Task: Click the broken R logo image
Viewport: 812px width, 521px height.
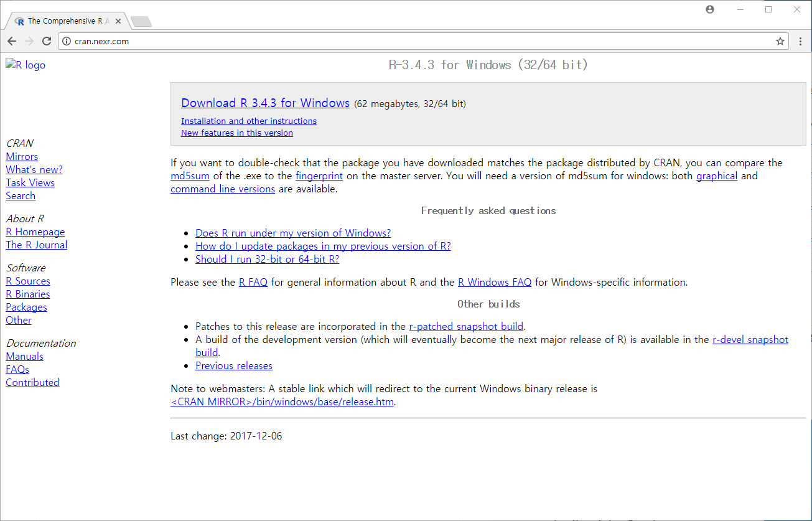Action: [x=26, y=65]
